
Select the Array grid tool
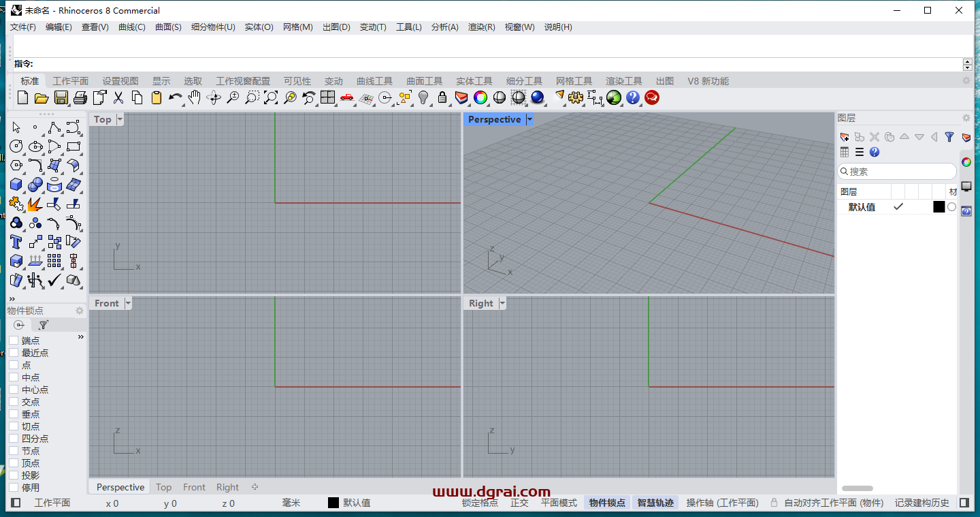(x=54, y=261)
